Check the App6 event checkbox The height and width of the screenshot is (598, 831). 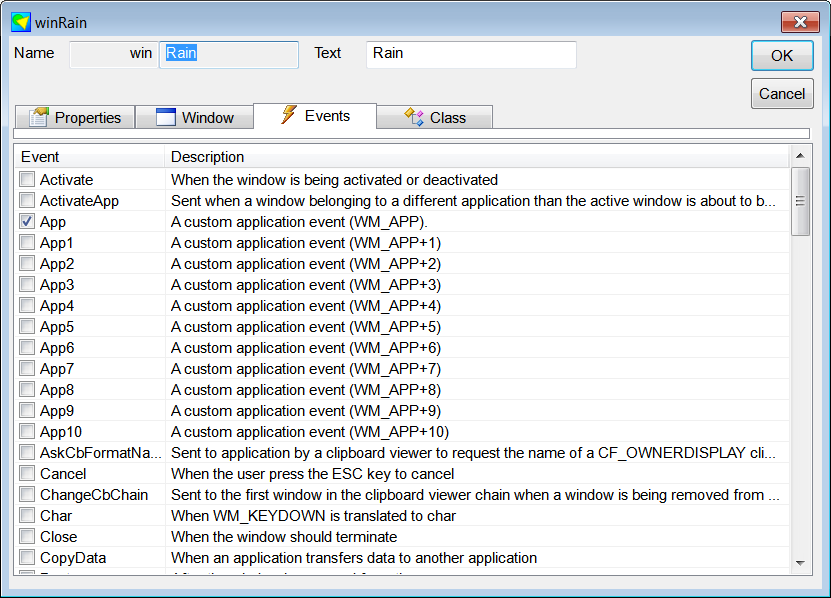(x=27, y=347)
